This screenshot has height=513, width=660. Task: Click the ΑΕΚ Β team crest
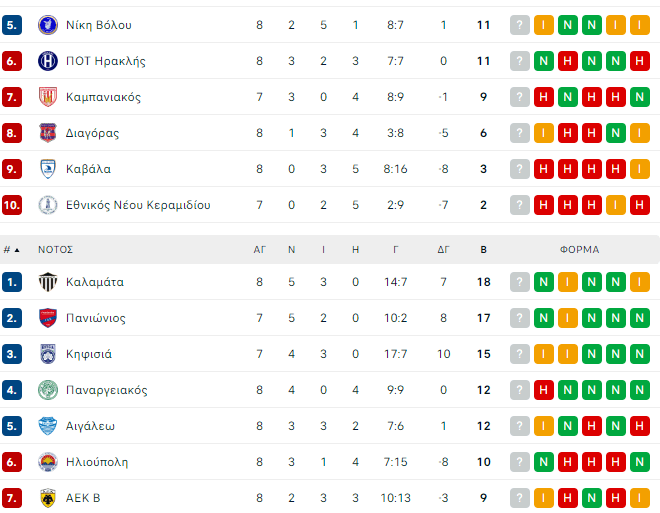(48, 498)
